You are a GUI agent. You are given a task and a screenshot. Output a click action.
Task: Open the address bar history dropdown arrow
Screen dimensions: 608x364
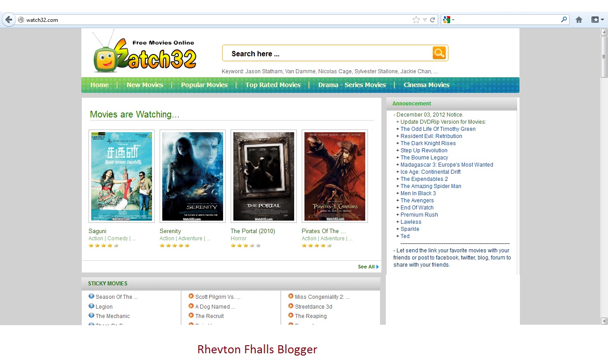click(425, 20)
